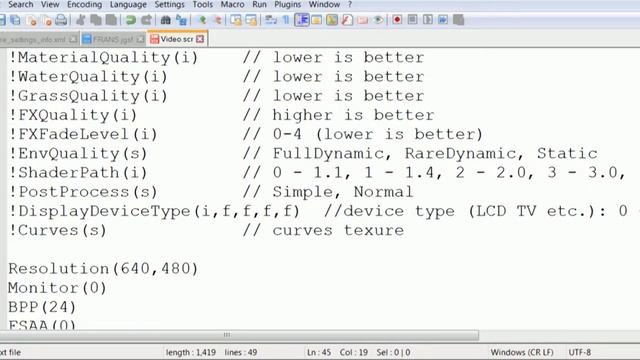Toggle the Word Wrap toolbar icon
This screenshot has width=640, height=360.
271,20
